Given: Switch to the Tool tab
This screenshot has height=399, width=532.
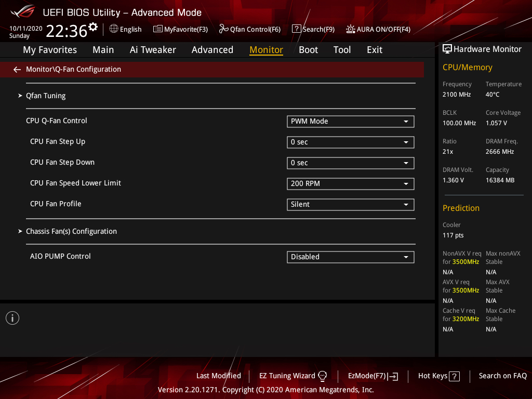Looking at the screenshot, I should [x=342, y=50].
